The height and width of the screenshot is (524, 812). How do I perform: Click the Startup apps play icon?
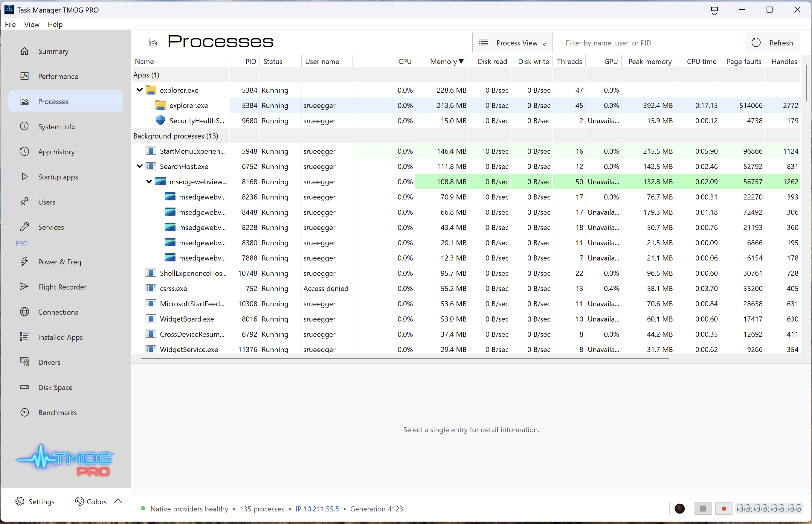click(25, 176)
